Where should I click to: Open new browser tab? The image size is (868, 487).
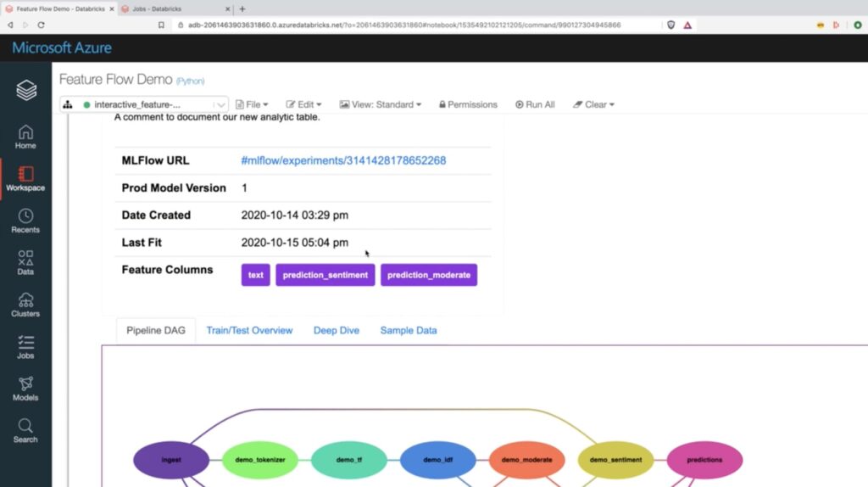pyautogui.click(x=242, y=8)
